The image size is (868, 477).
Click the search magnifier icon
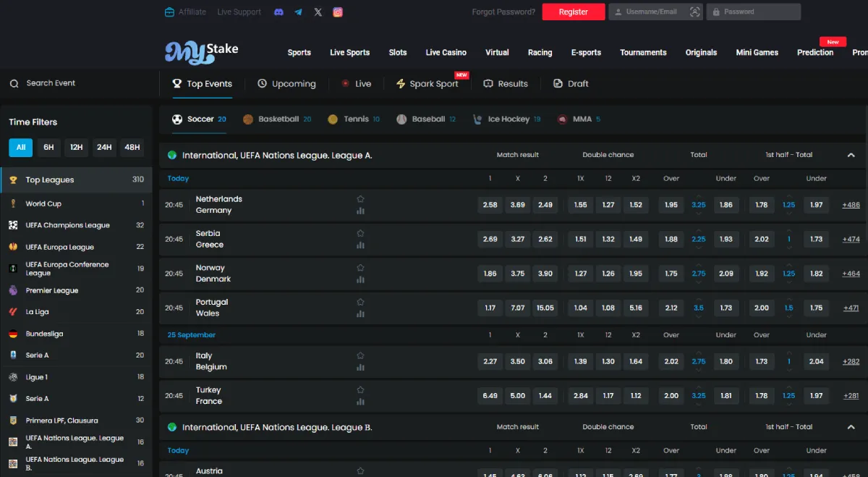[14, 83]
